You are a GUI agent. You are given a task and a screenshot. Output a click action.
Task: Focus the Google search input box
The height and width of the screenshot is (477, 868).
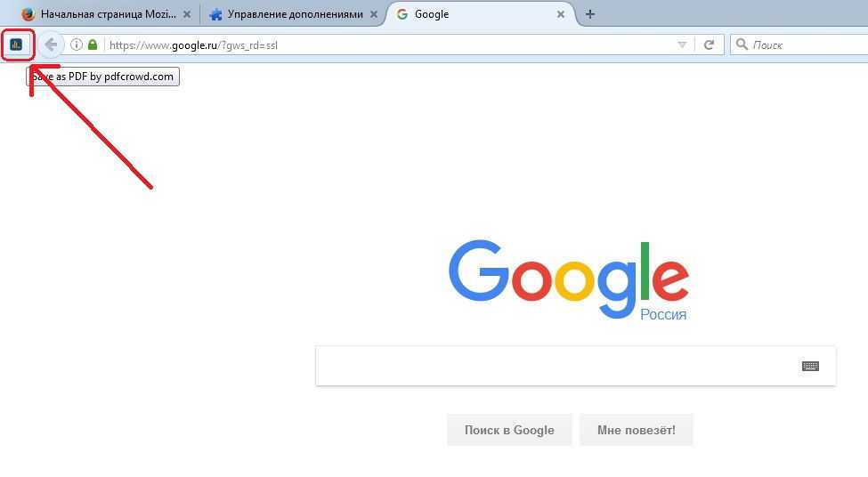tap(576, 366)
